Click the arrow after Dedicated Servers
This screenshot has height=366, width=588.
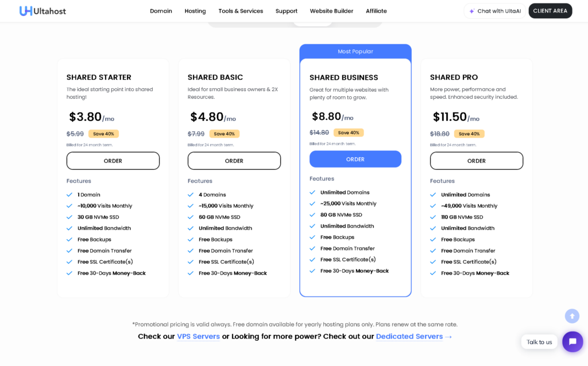[x=448, y=337]
